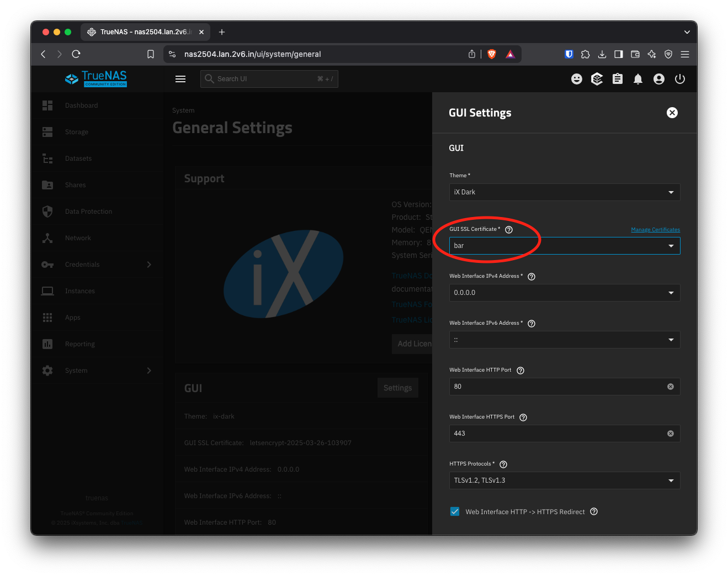The height and width of the screenshot is (576, 728).
Task: Show help for HTTPS Port field
Action: tap(523, 418)
